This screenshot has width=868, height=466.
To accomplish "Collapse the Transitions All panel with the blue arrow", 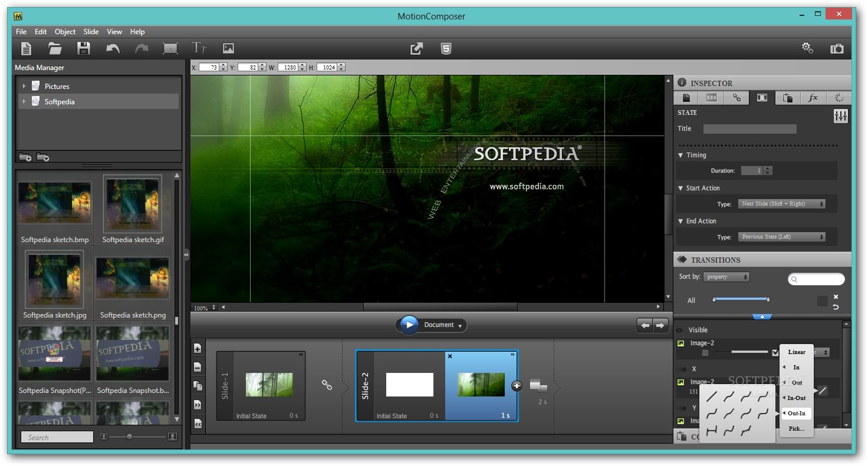I will click(762, 316).
